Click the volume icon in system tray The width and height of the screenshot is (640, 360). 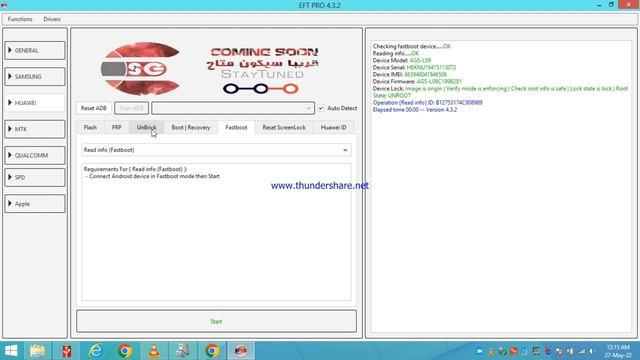pos(591,351)
